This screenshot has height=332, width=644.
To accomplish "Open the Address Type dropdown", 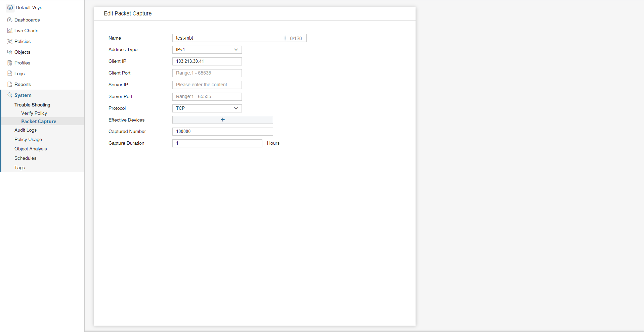I will 207,50.
